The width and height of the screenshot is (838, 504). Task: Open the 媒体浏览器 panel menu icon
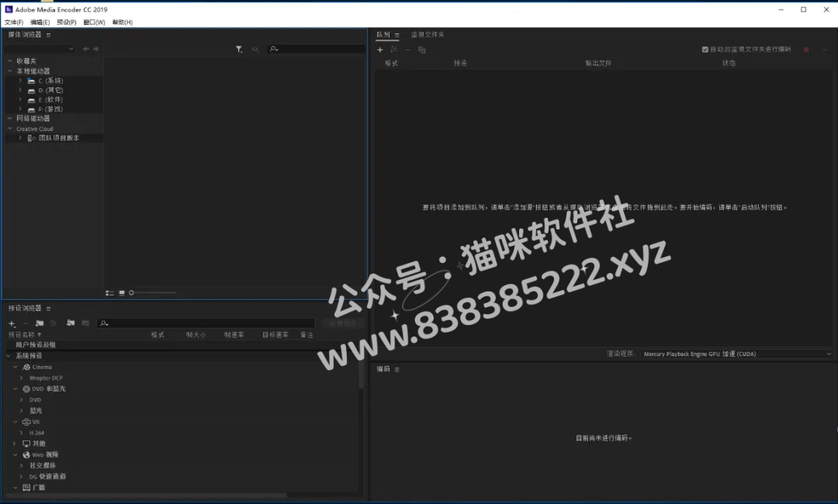click(49, 35)
